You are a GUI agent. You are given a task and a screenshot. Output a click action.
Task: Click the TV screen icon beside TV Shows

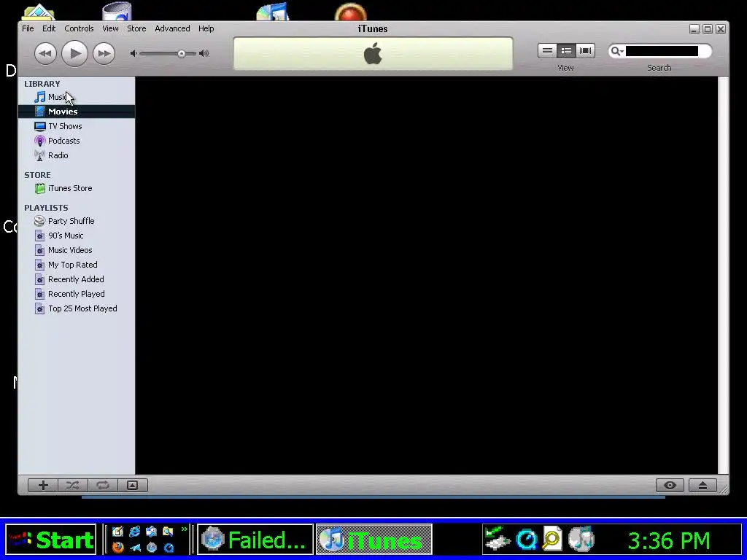coord(40,126)
